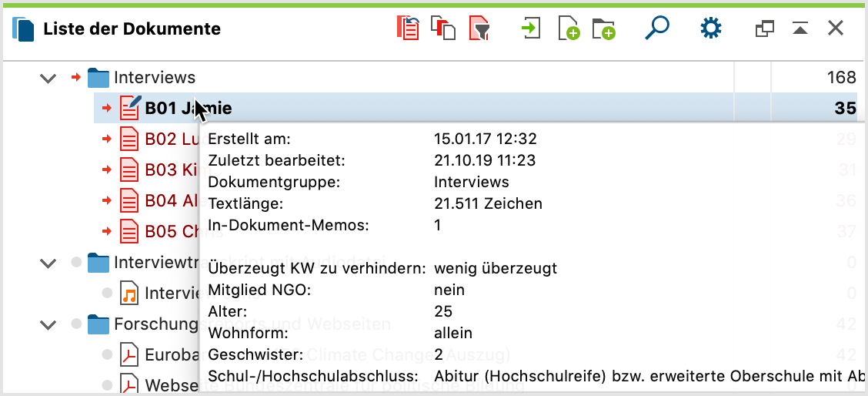Toggle activation arrow for B02 document
The height and width of the screenshot is (396, 868).
pyautogui.click(x=108, y=139)
